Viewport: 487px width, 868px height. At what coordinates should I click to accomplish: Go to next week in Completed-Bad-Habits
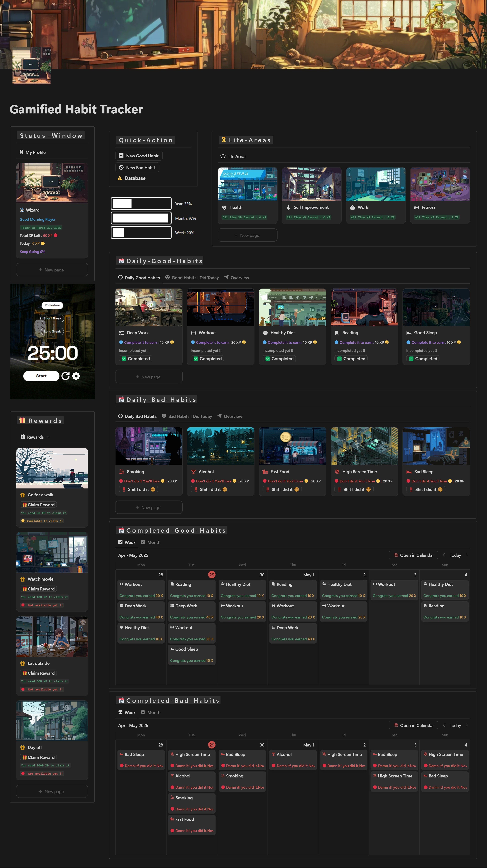click(466, 725)
